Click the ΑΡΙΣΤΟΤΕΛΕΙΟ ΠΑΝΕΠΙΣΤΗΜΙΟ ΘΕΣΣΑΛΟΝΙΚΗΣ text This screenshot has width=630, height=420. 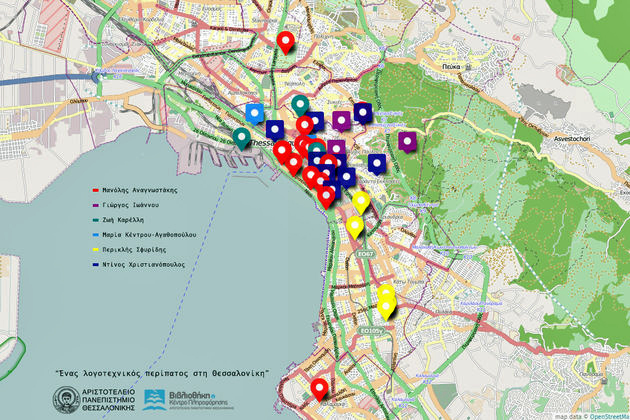tap(108, 400)
